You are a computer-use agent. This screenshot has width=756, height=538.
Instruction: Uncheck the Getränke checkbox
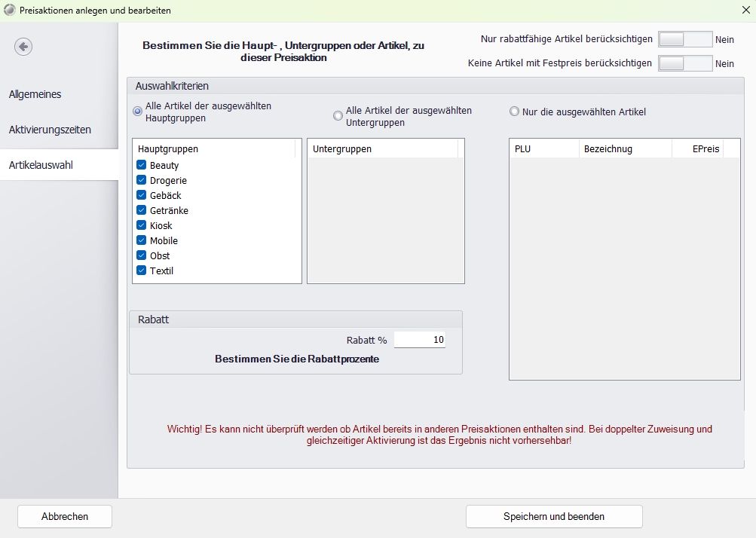point(141,210)
